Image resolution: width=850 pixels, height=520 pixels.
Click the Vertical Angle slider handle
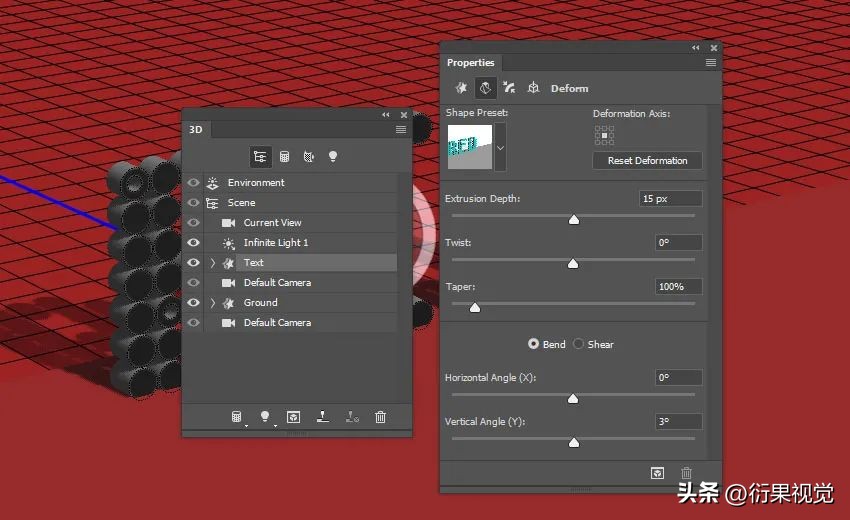tap(574, 442)
